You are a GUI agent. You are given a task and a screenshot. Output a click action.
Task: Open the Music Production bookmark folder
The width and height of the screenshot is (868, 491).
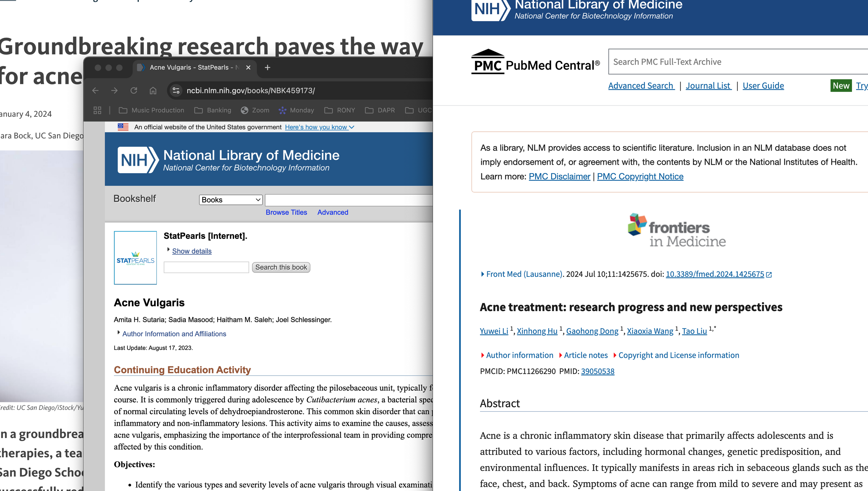coord(152,110)
